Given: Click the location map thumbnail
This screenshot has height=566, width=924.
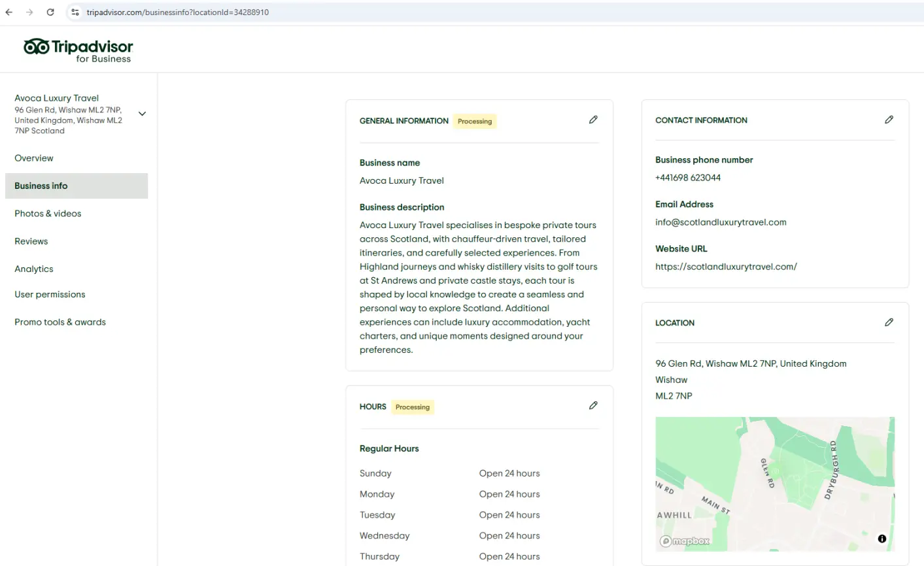Looking at the screenshot, I should (775, 484).
